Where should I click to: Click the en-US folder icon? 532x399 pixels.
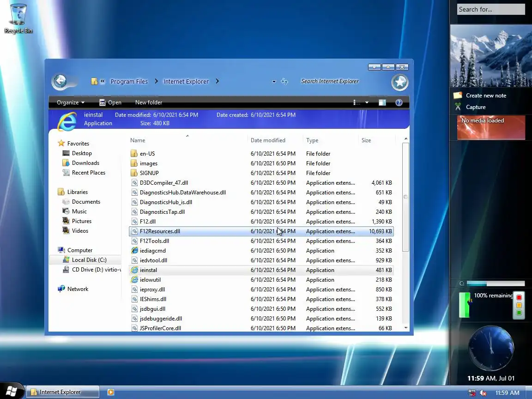(134, 153)
